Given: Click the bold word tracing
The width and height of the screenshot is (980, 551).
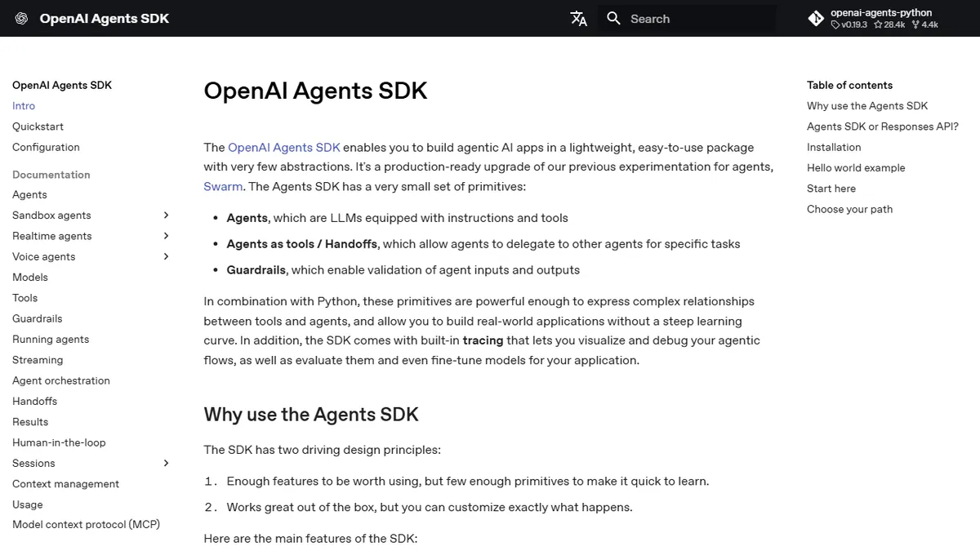Looking at the screenshot, I should [483, 340].
